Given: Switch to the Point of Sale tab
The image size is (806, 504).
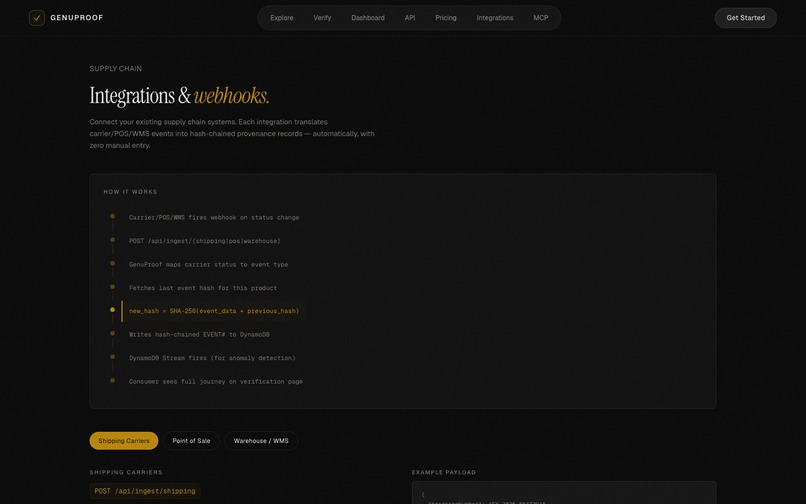Looking at the screenshot, I should coord(191,441).
